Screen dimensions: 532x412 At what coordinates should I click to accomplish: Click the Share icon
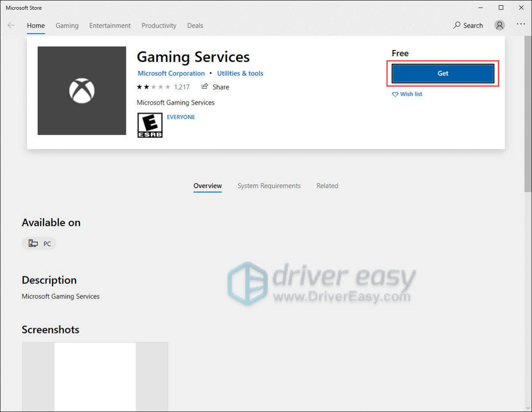coord(205,86)
